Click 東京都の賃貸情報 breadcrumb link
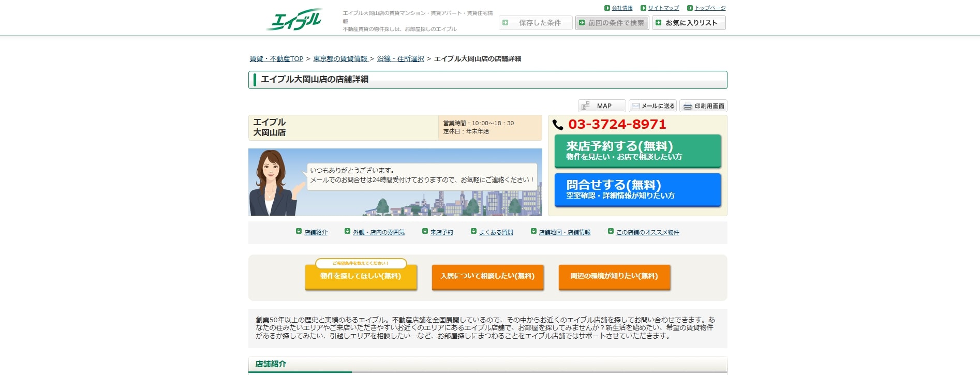The image size is (980, 375). [x=340, y=59]
